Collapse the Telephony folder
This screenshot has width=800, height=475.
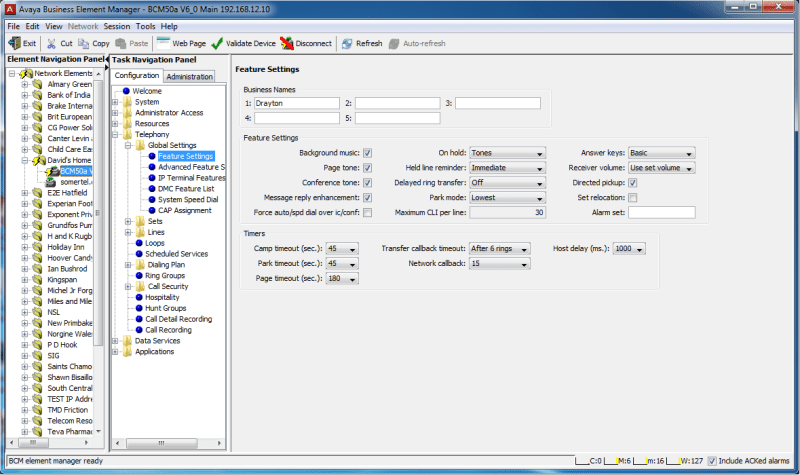[115, 135]
